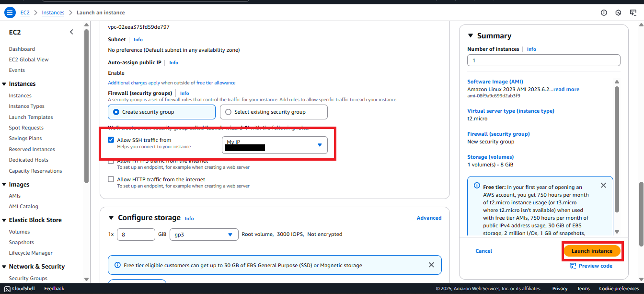Open Dedicated Hosts in sidebar
The image size is (644, 294).
click(x=29, y=160)
